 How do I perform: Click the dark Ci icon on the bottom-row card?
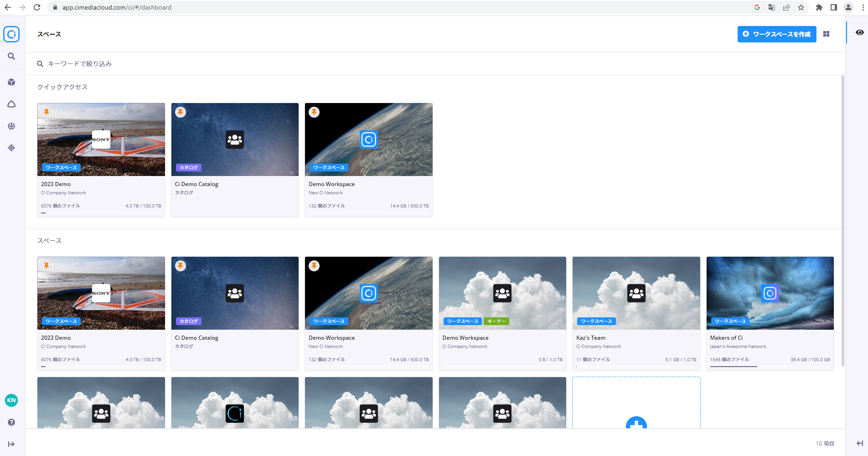tap(235, 414)
